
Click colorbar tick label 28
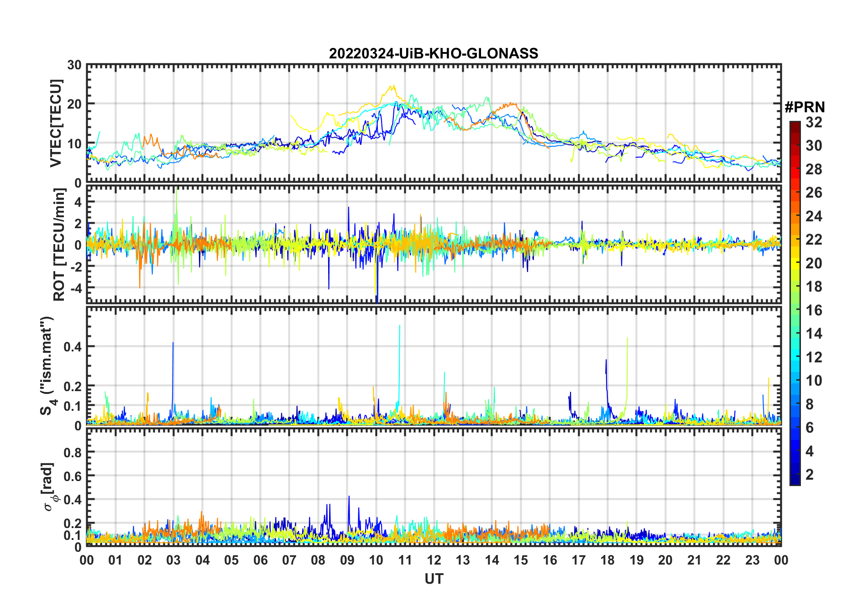pyautogui.click(x=814, y=169)
